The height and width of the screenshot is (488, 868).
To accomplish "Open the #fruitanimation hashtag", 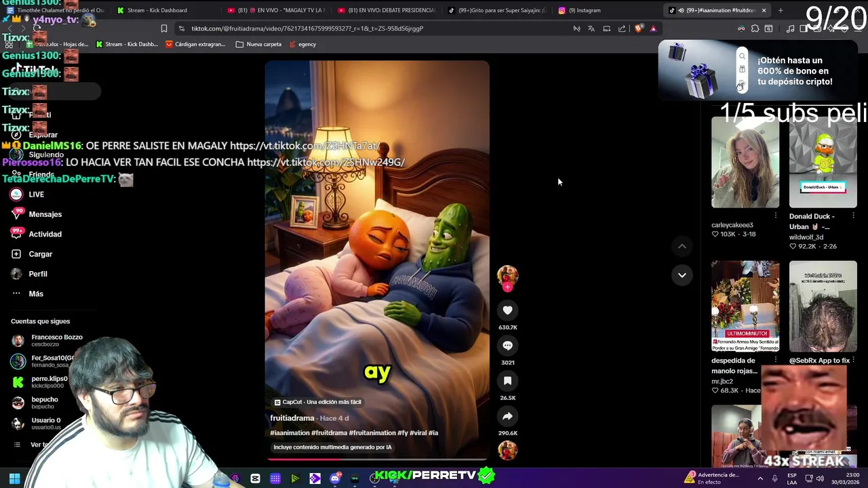I will coord(372,433).
